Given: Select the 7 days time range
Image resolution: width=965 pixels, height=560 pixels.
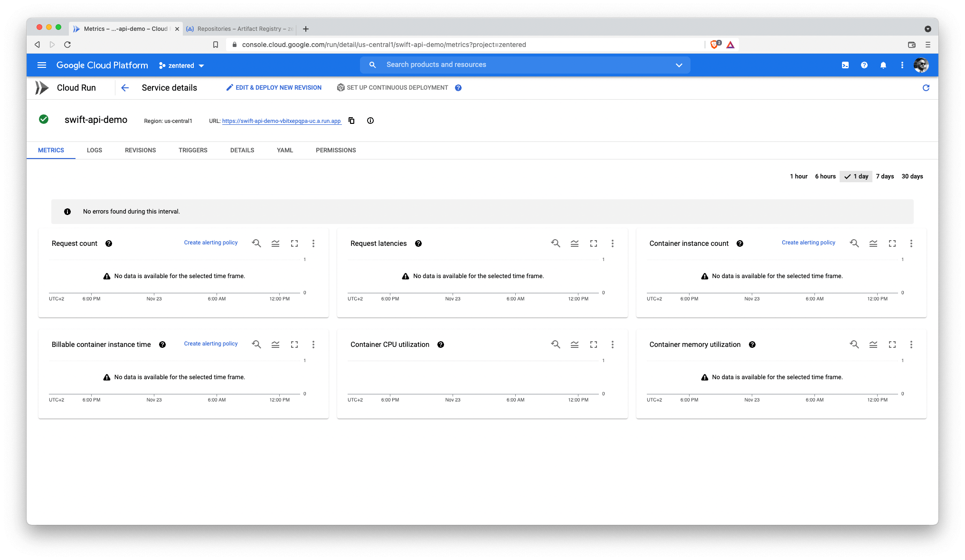Looking at the screenshot, I should pyautogui.click(x=885, y=177).
